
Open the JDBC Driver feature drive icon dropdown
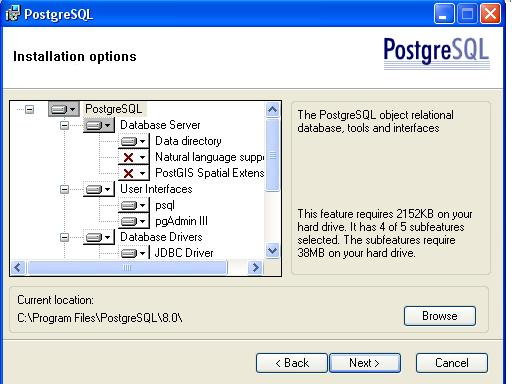(x=134, y=253)
